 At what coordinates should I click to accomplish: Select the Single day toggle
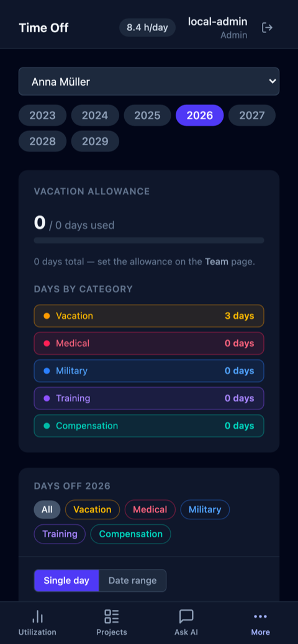(66, 580)
